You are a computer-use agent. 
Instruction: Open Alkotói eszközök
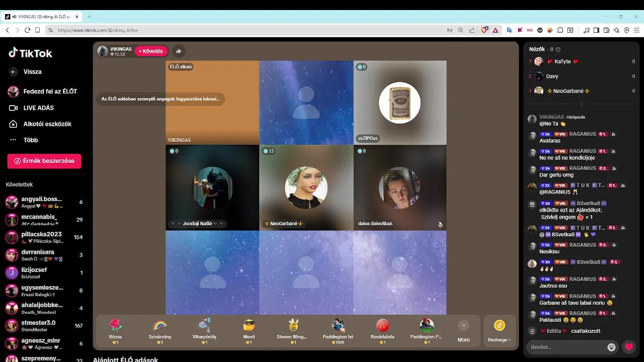pos(40,124)
